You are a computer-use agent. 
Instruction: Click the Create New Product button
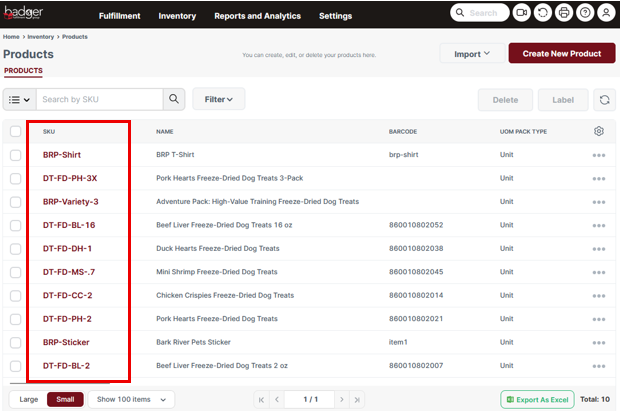[561, 53]
